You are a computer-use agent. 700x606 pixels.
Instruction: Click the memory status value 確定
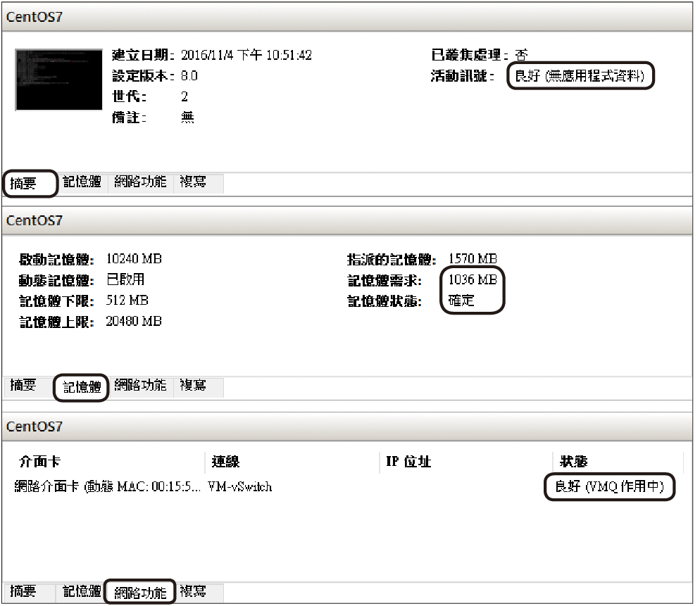[x=461, y=301]
